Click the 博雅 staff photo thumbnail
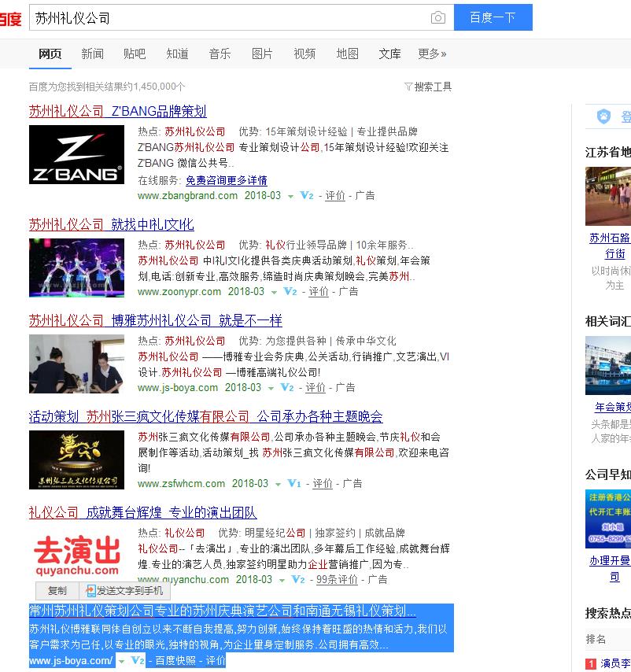Viewport: 631px width, 672px height. (76, 364)
